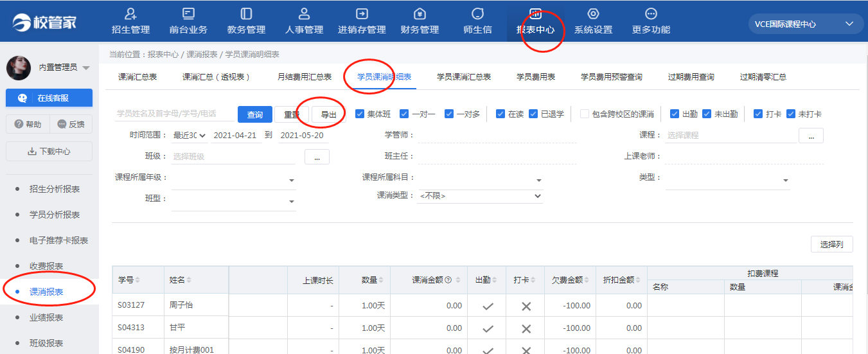Viewport: 868px width, 354px height.
Task: Click ellipsis button beside 选择班级
Action: click(x=317, y=156)
